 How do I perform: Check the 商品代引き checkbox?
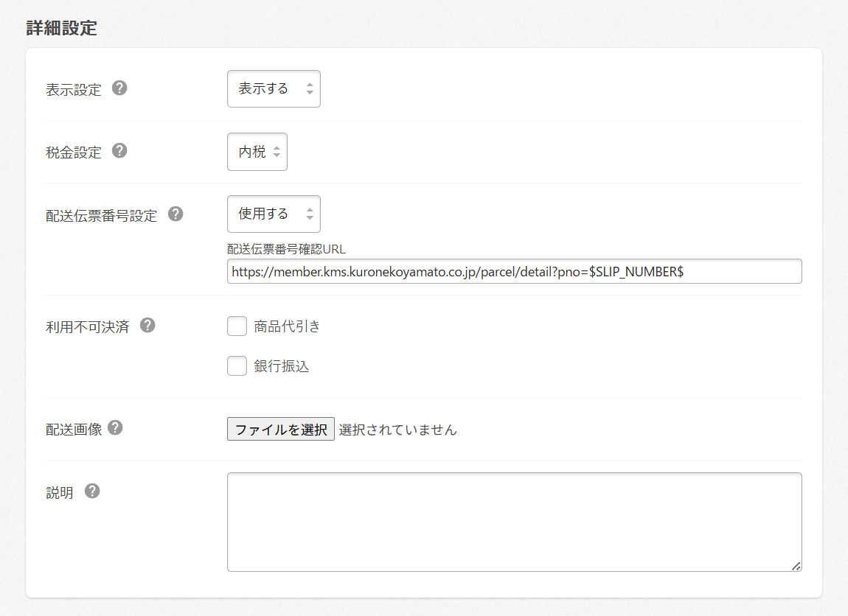[237, 326]
